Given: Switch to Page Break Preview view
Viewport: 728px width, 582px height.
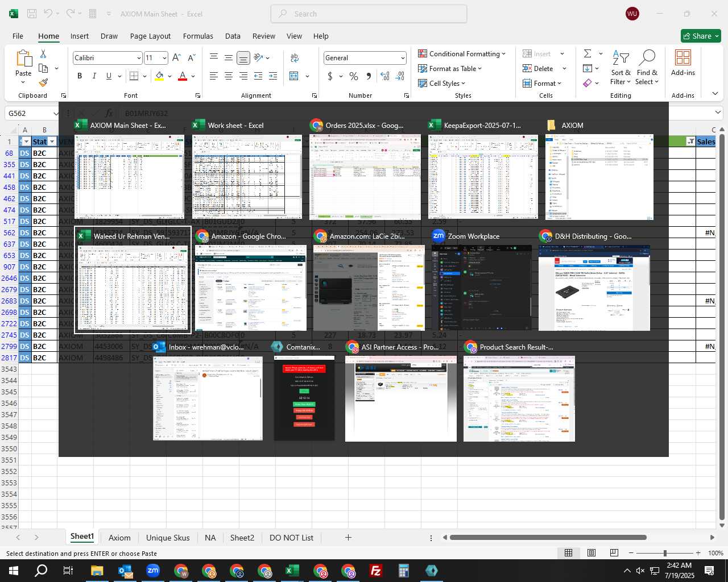Looking at the screenshot, I should pos(614,553).
